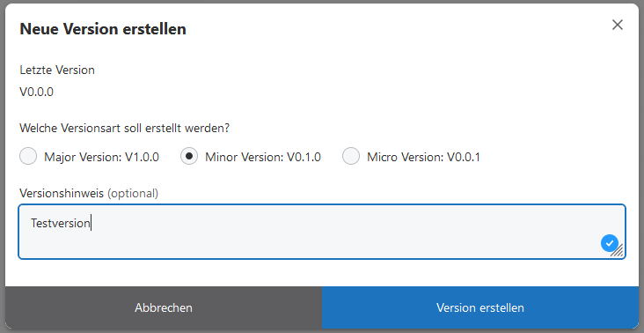Click the V0.0.0 last version value
This screenshot has height=333, width=644.
37,92
